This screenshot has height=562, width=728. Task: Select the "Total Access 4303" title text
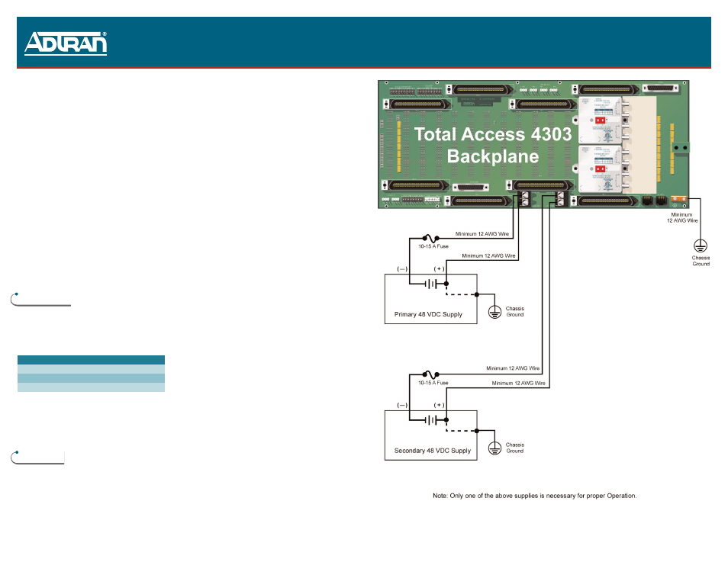pos(493,134)
